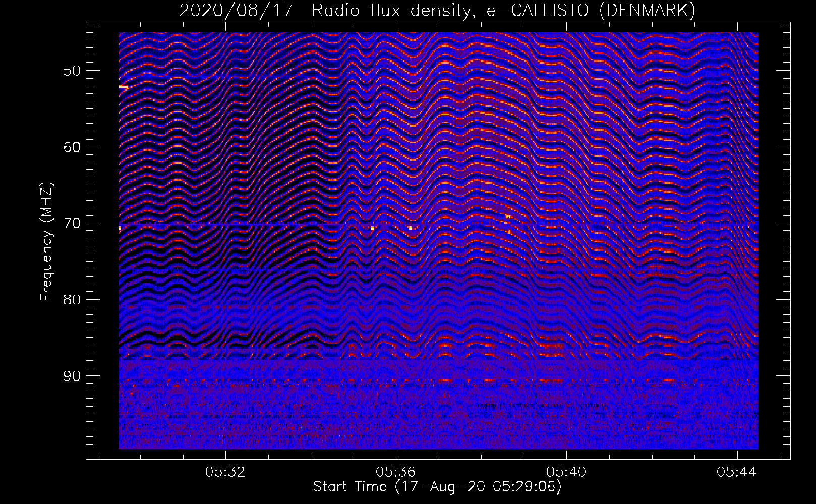Click the 50 MHz frequency tick label
The image size is (816, 504).
73,70
